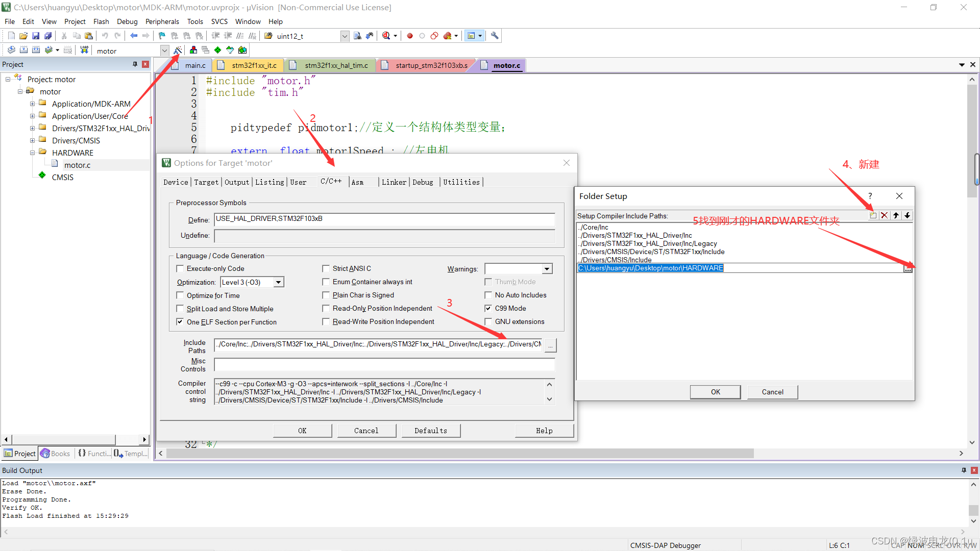Open the Warnings dropdown list
The image size is (980, 551).
click(547, 269)
